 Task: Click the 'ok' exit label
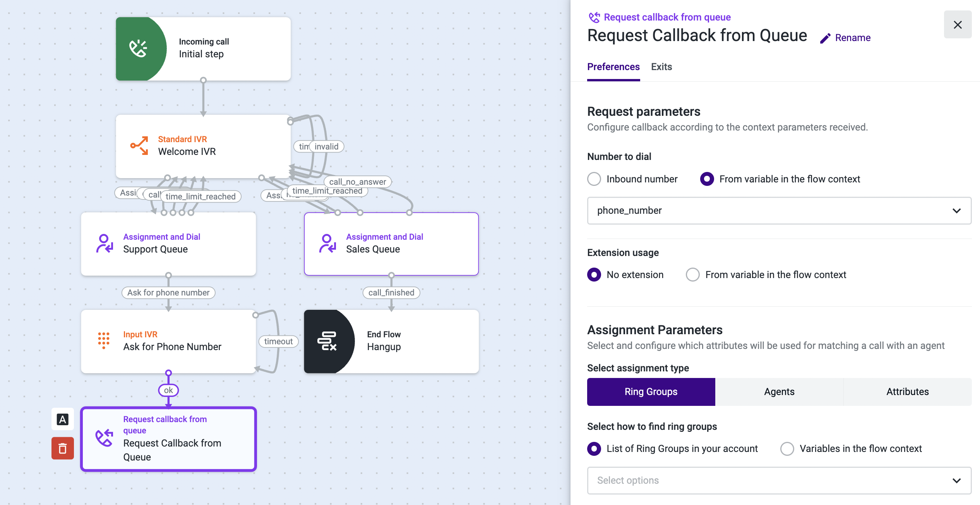pyautogui.click(x=168, y=390)
